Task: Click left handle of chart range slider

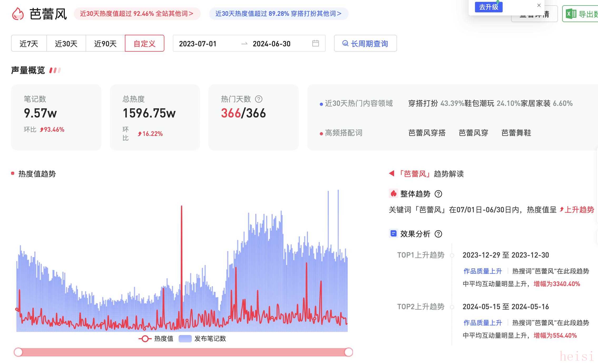Action: [x=18, y=352]
